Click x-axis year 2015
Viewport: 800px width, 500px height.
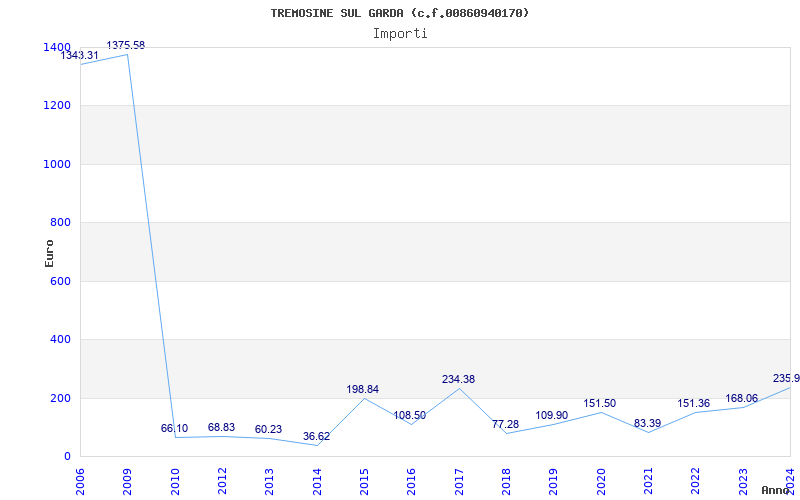click(x=364, y=481)
